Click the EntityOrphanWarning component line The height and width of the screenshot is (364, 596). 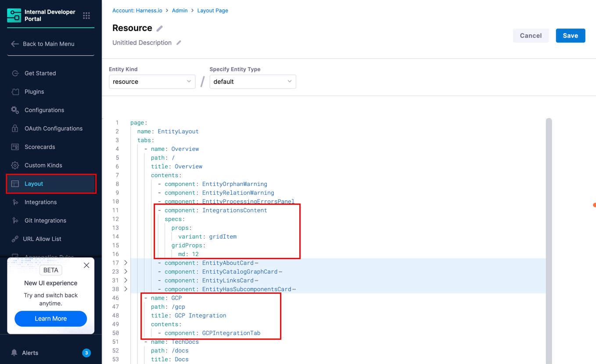tap(212, 184)
